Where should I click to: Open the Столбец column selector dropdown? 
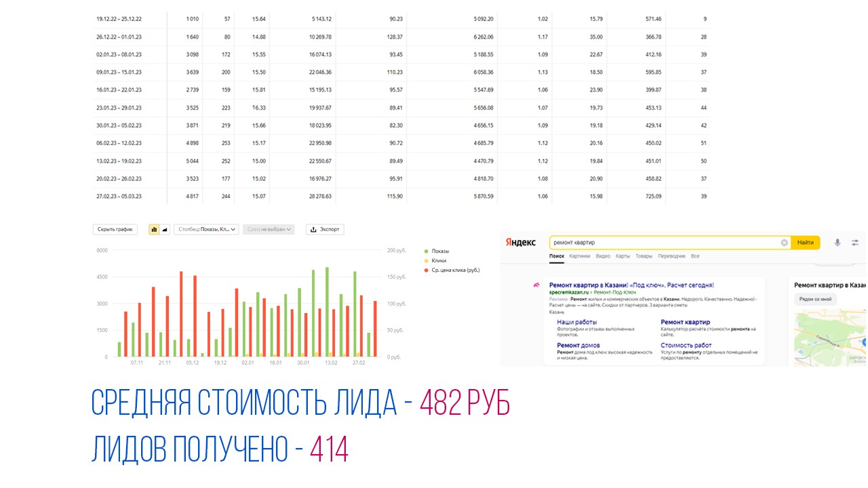pos(206,230)
